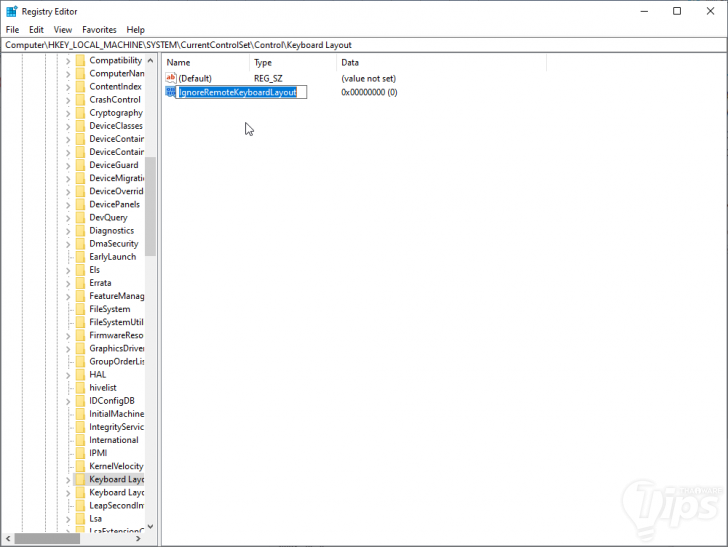
Task: Click the tree horizontal scrollbar left arrow
Action: [x=8, y=539]
